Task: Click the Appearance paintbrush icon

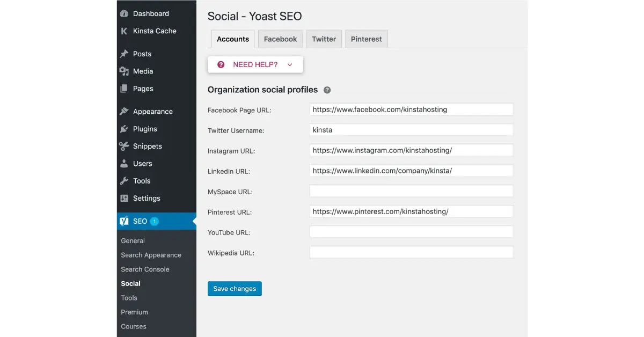Action: (x=124, y=112)
